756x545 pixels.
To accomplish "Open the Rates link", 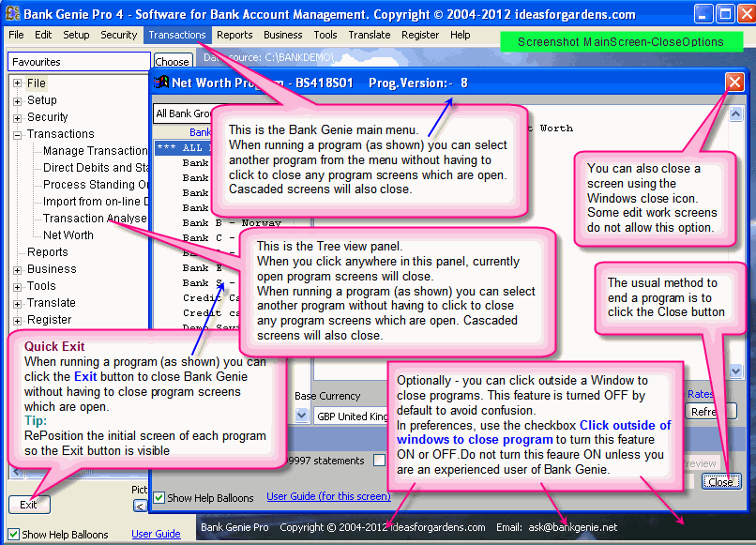I will [700, 394].
